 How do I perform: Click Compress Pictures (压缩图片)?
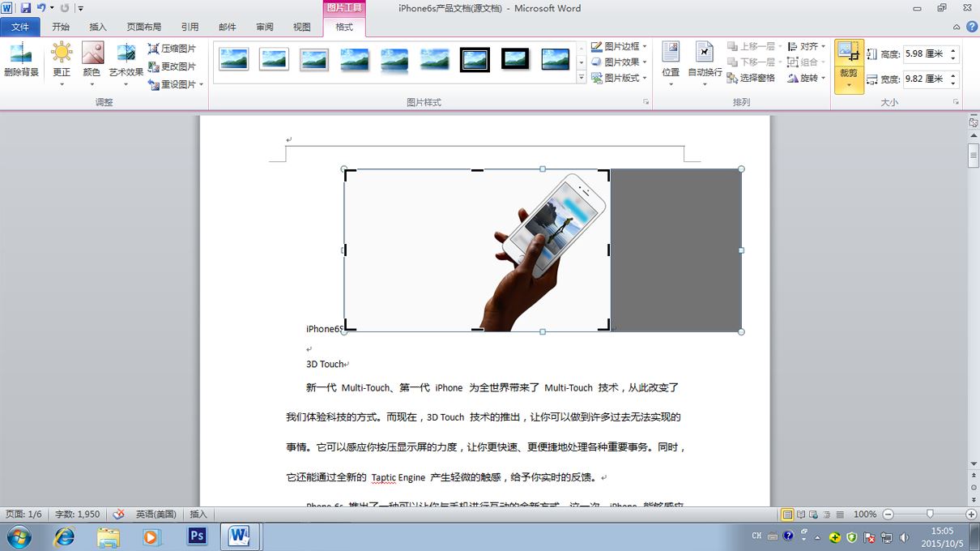(173, 49)
